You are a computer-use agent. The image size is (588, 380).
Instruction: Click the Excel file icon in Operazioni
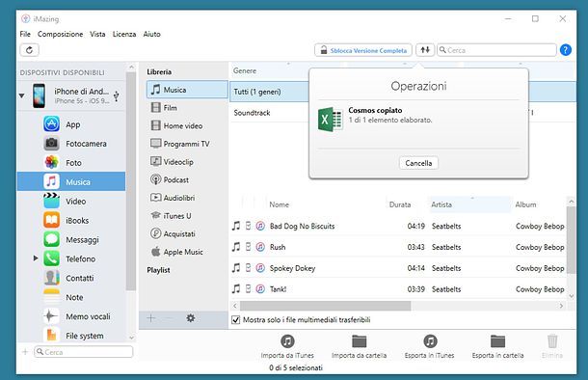pos(330,120)
